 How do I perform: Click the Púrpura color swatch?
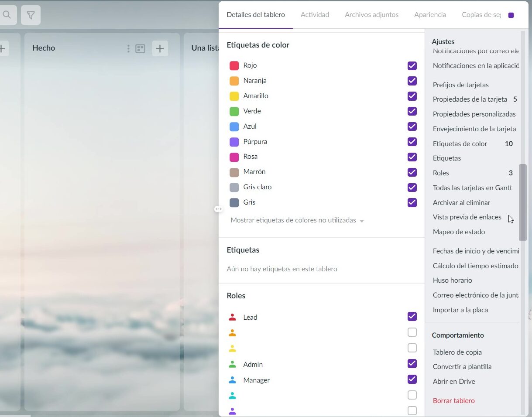click(234, 142)
